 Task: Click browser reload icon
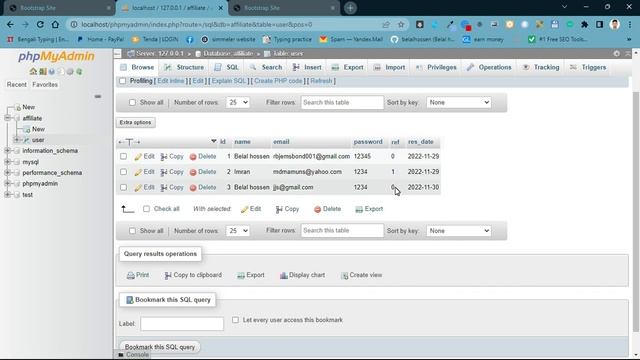40,24
